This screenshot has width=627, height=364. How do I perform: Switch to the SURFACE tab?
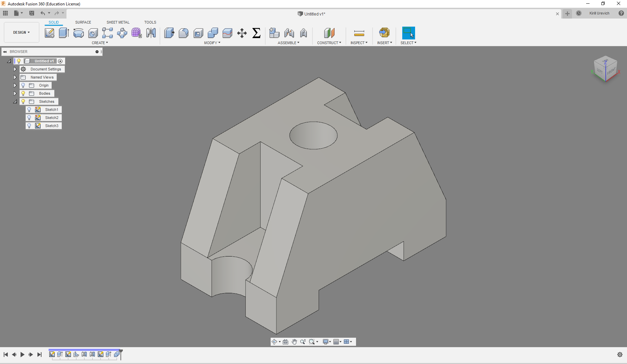click(x=83, y=22)
